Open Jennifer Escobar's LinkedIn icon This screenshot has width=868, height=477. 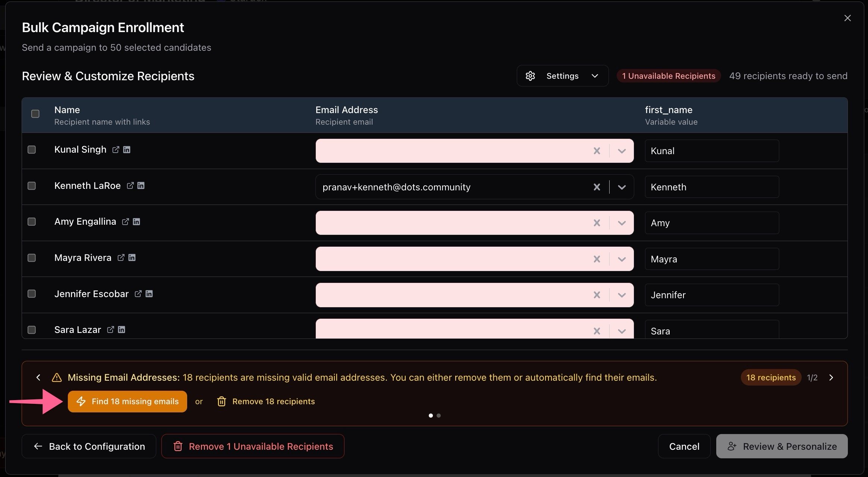[x=149, y=294]
